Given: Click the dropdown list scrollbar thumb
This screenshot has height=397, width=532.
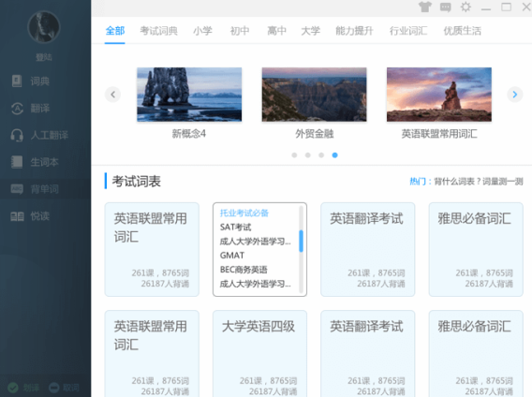Looking at the screenshot, I should pyautogui.click(x=301, y=241).
